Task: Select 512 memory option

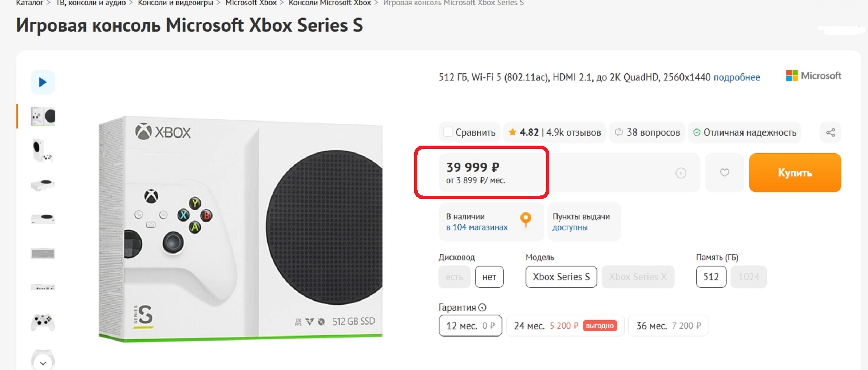Action: [711, 277]
